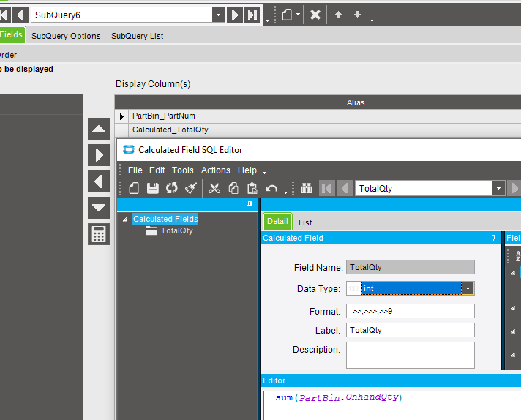The width and height of the screenshot is (521, 420).
Task: Go to first calculated field
Action: click(326, 188)
